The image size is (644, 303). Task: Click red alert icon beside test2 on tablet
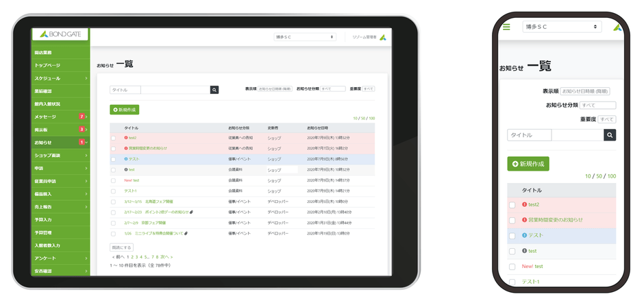click(x=125, y=138)
